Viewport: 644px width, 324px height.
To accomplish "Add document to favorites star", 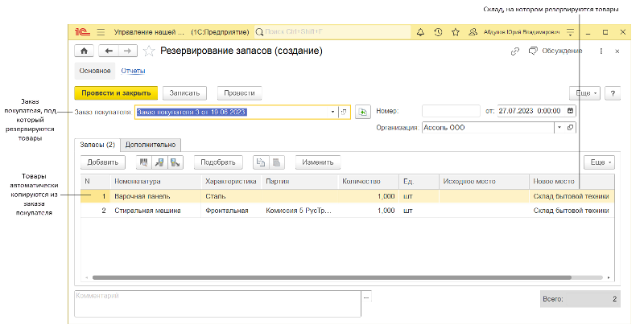I will [x=149, y=51].
